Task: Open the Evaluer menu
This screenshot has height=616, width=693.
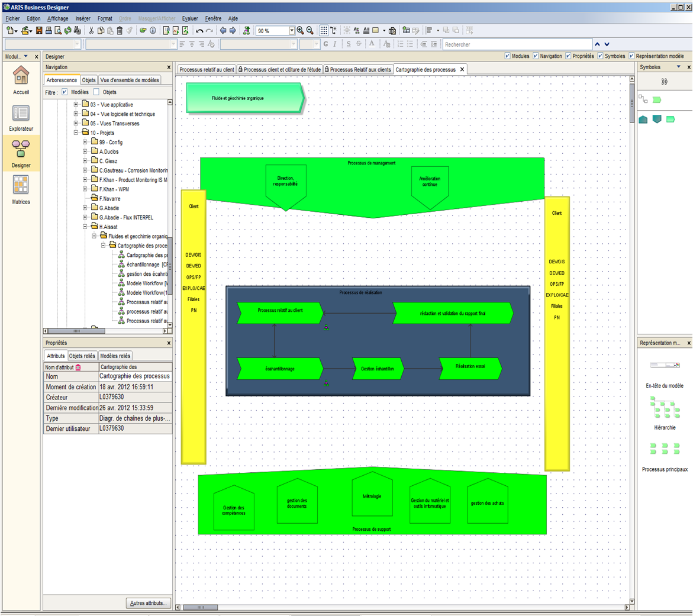Action: (x=190, y=18)
